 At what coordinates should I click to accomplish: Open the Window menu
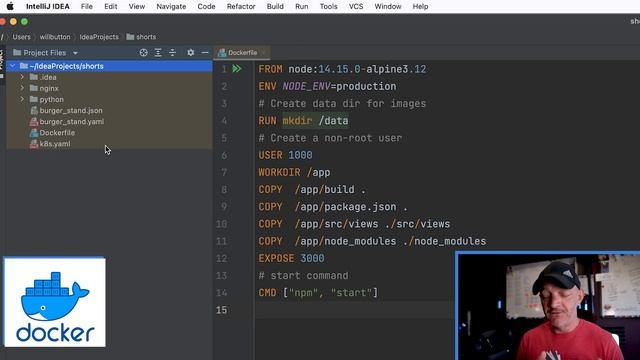click(x=388, y=7)
